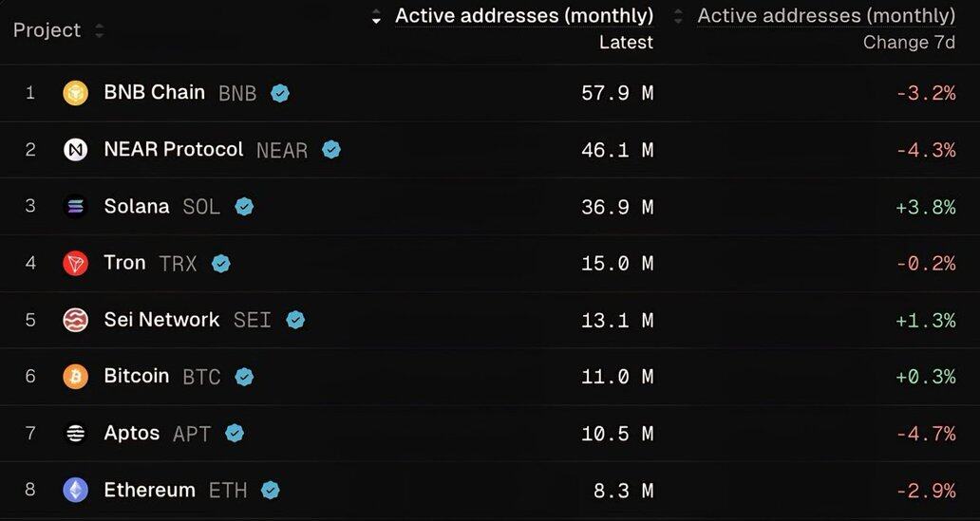The height and width of the screenshot is (521, 980).
Task: Click the Bitcoin logo icon
Action: (x=75, y=377)
